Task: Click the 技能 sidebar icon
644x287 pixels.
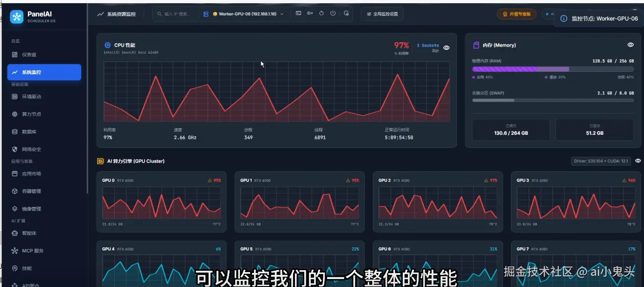Action: (14, 268)
